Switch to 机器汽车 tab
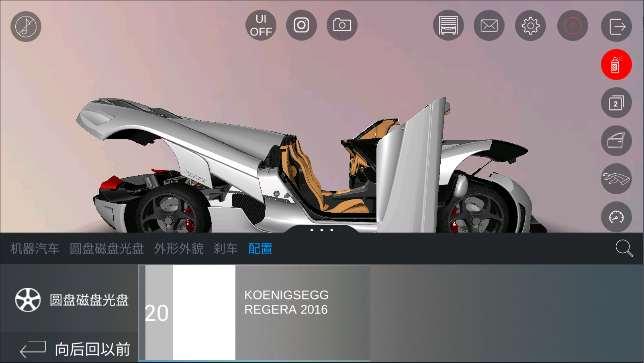Image resolution: width=644 pixels, height=363 pixels. pos(35,249)
